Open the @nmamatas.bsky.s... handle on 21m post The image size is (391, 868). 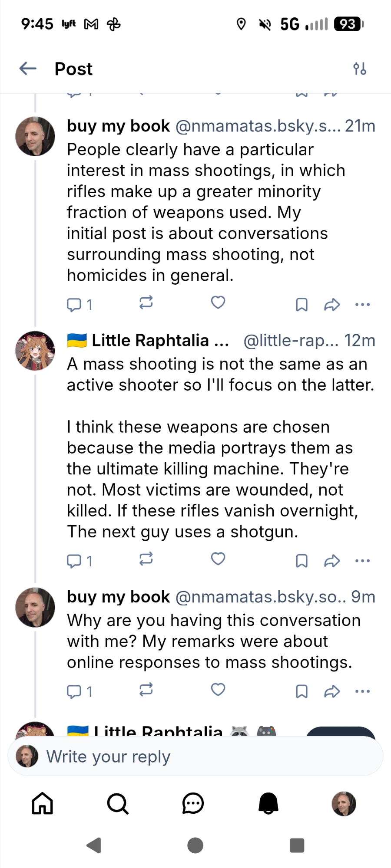point(257,126)
